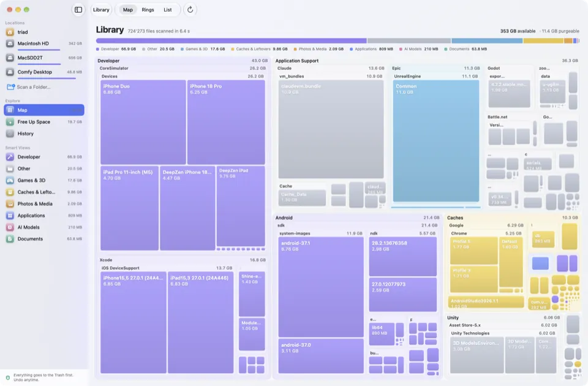Image resolution: width=588 pixels, height=386 pixels.
Task: Select the 3D ModelsEnviron... Unity block
Action: coord(477,355)
